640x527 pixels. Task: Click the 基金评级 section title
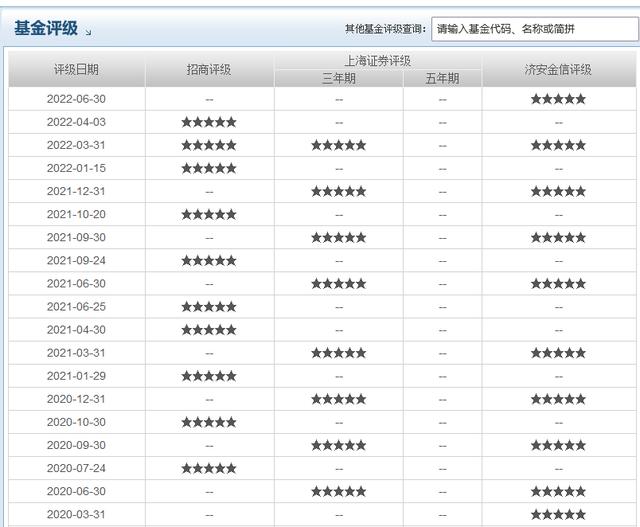(46, 28)
